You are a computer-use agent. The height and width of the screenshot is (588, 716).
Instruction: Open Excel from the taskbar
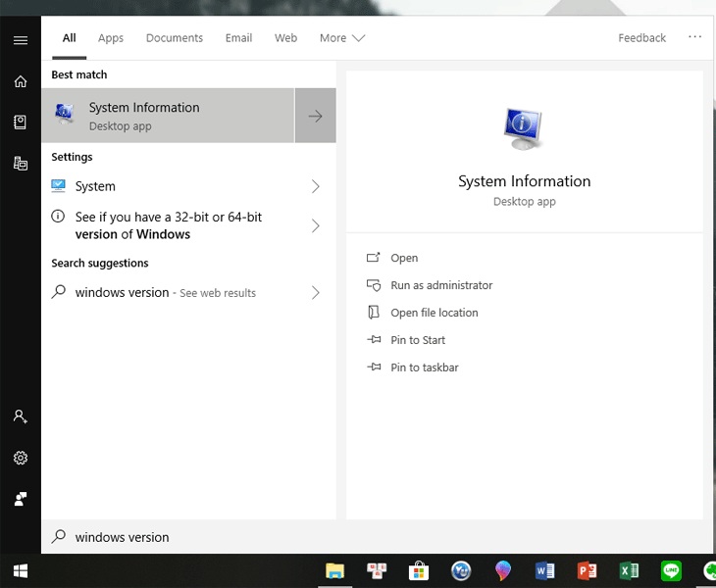630,570
